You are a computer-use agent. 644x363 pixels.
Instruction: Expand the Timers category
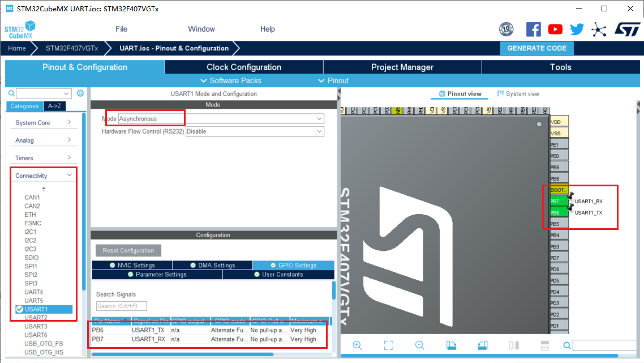coord(43,158)
